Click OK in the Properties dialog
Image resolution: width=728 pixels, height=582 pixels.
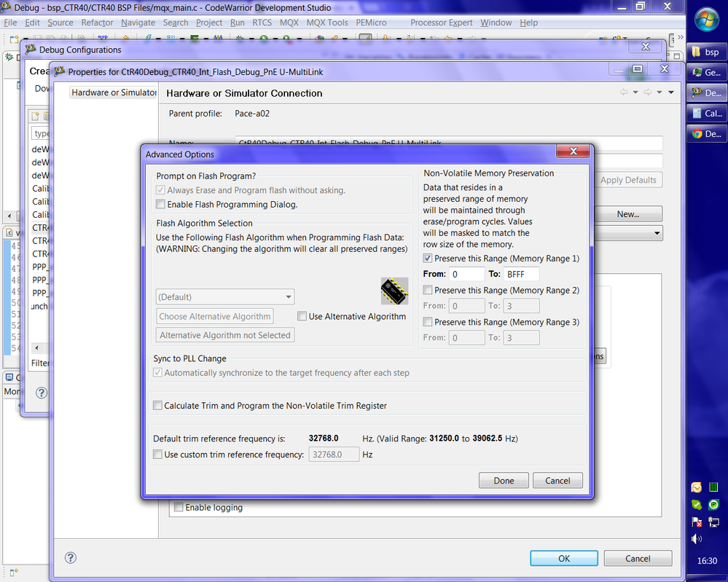click(x=563, y=559)
